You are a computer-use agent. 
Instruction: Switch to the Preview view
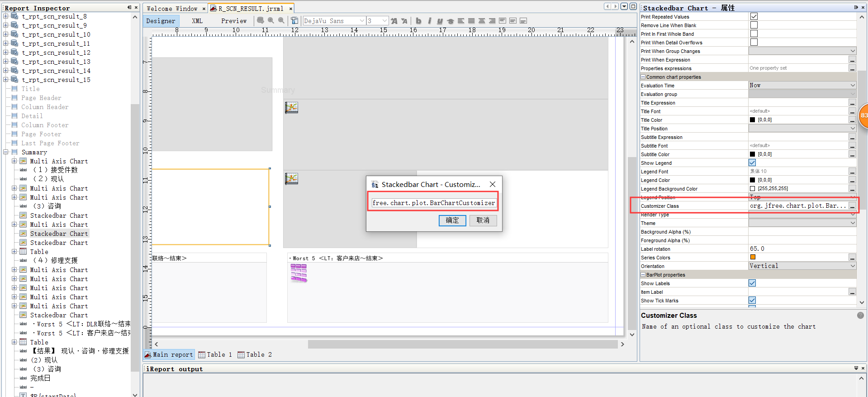234,21
